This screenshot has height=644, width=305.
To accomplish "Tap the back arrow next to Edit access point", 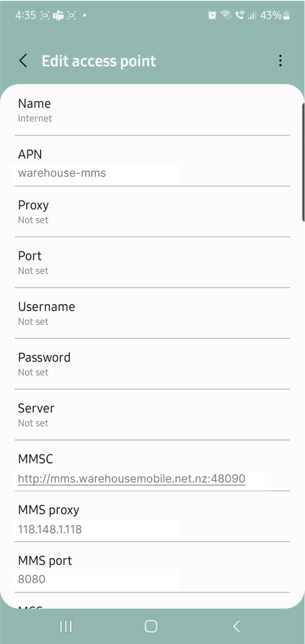I will click(23, 60).
